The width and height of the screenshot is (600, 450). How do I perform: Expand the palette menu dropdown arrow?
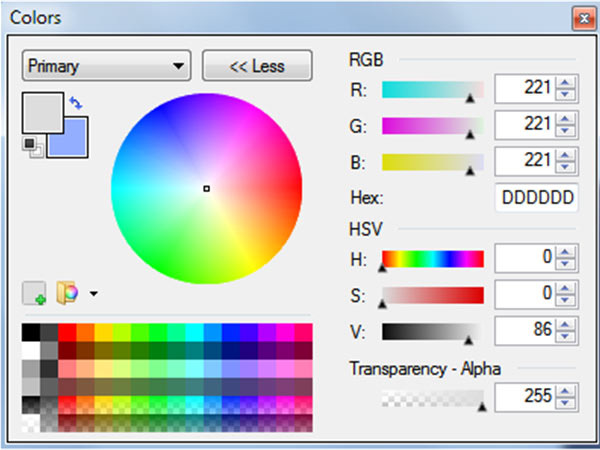pyautogui.click(x=94, y=294)
